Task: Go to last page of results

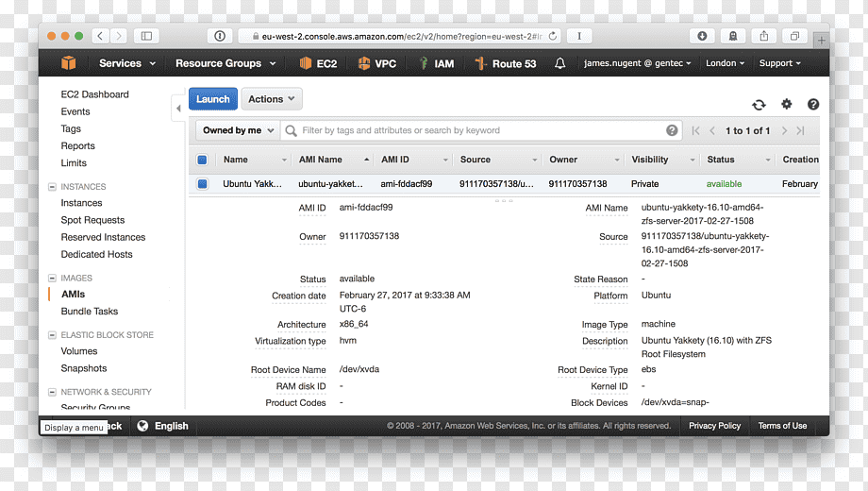Action: tap(800, 131)
